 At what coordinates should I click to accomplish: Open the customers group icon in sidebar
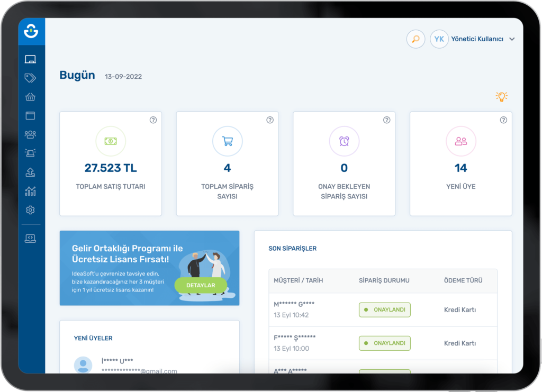(30, 134)
